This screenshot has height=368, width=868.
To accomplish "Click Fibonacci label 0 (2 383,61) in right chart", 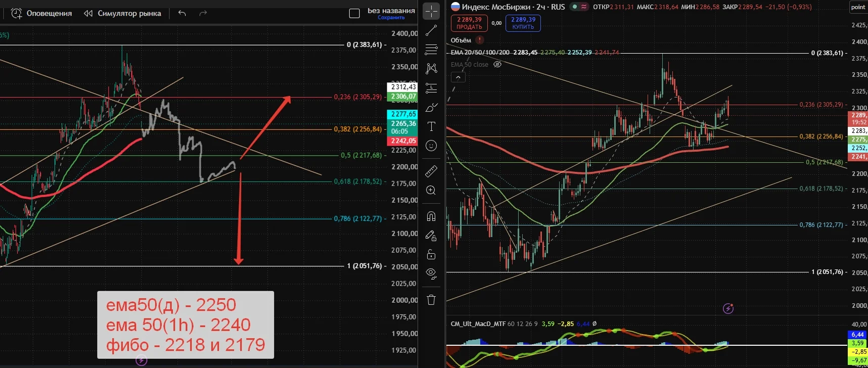I will (828, 53).
